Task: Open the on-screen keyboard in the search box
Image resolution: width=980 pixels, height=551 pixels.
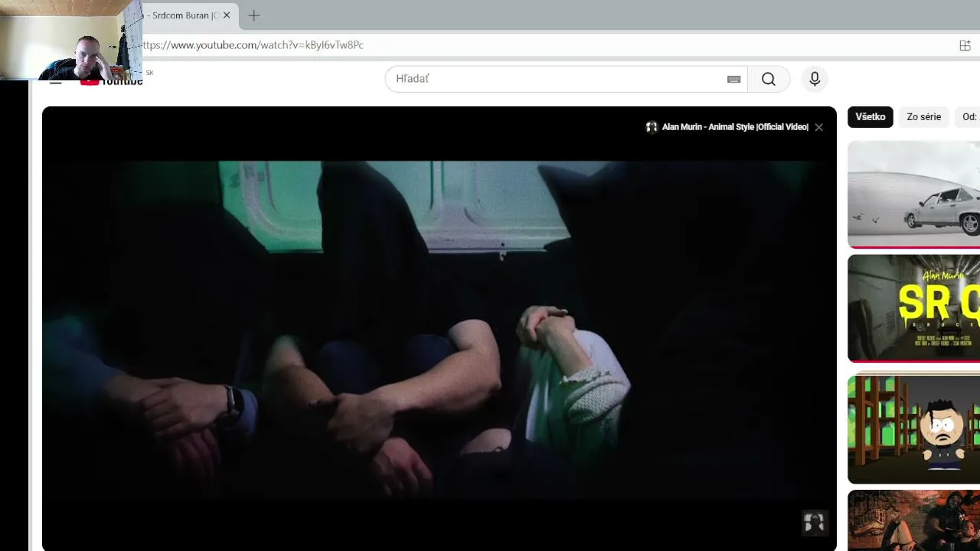Action: 733,79
